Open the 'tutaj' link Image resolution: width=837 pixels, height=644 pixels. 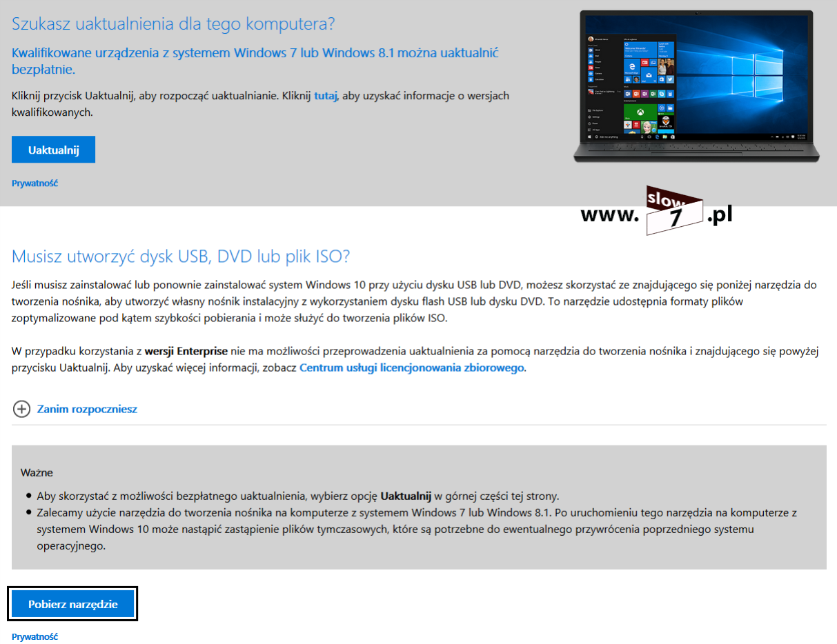[x=325, y=96]
